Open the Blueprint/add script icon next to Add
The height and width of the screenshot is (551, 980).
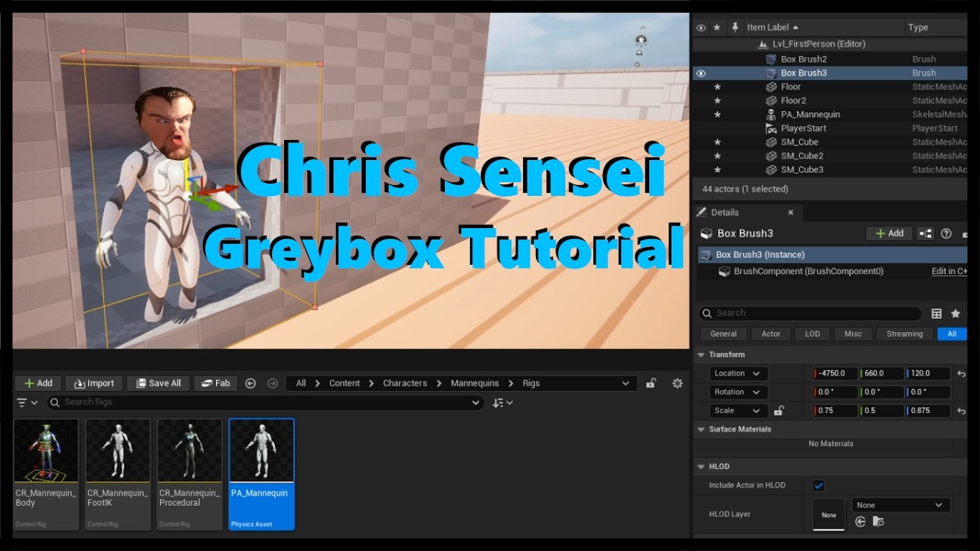(926, 233)
